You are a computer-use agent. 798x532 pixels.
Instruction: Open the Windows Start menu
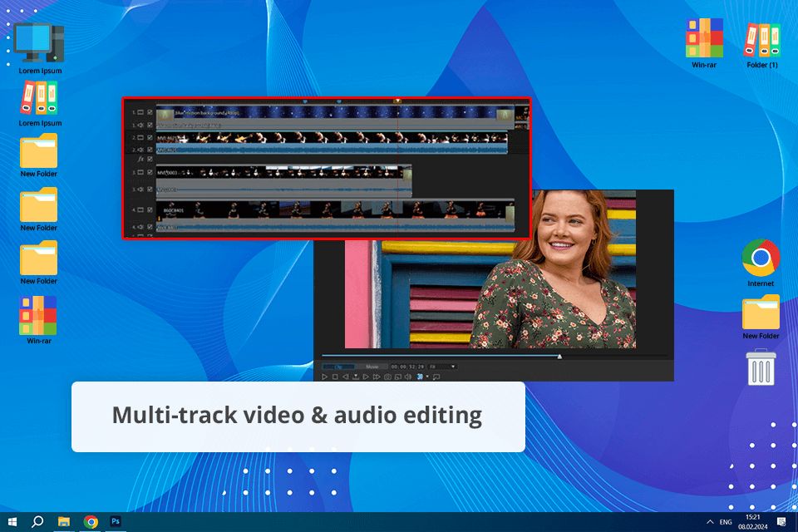point(12,522)
